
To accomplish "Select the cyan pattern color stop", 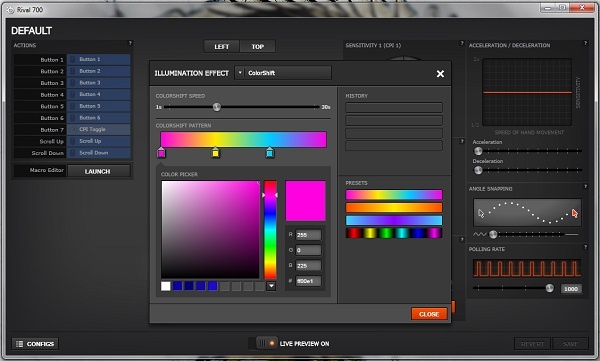I will (x=270, y=153).
